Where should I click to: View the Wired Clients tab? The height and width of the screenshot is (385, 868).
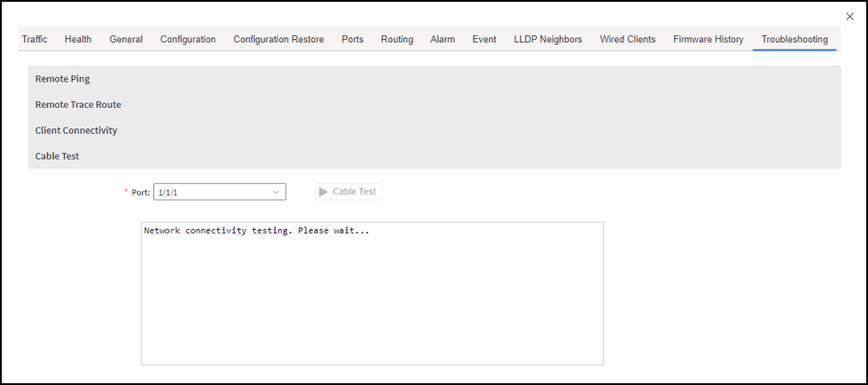[628, 39]
